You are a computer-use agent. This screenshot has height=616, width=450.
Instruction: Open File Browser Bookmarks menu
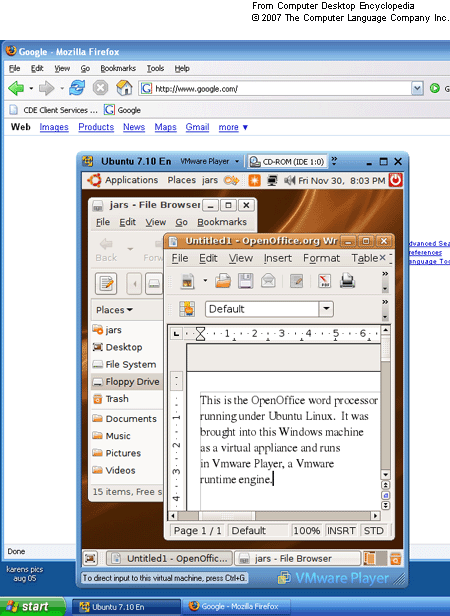[x=222, y=222]
